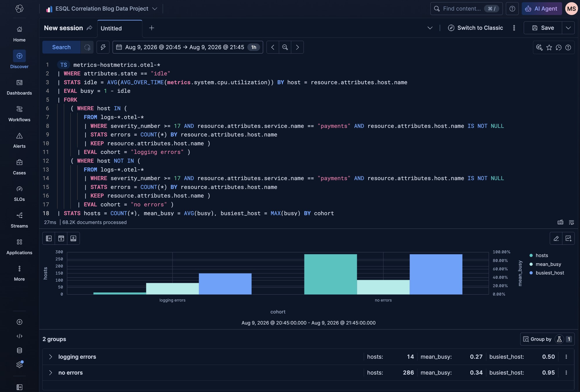The height and width of the screenshot is (392, 580).
Task: Open ES|QL help reference
Action: [568, 47]
